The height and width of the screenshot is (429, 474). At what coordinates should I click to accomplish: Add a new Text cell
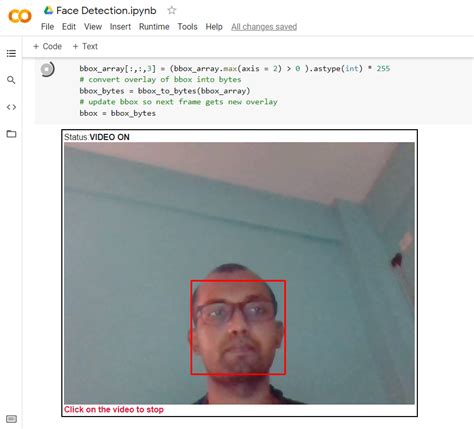click(85, 46)
